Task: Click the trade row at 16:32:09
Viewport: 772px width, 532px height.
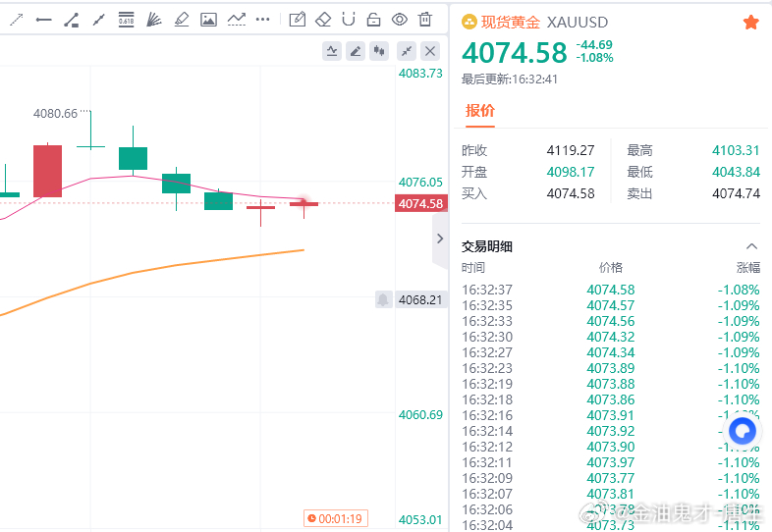Action: coord(611,478)
